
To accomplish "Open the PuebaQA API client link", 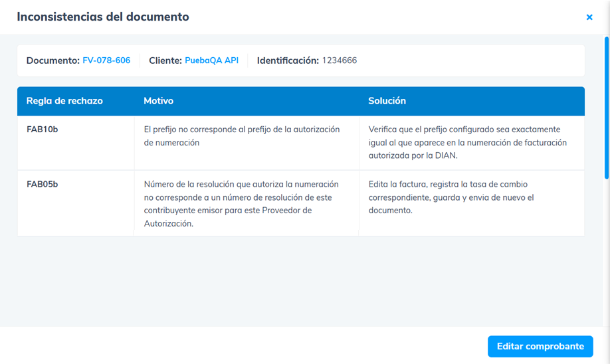I will 211,60.
